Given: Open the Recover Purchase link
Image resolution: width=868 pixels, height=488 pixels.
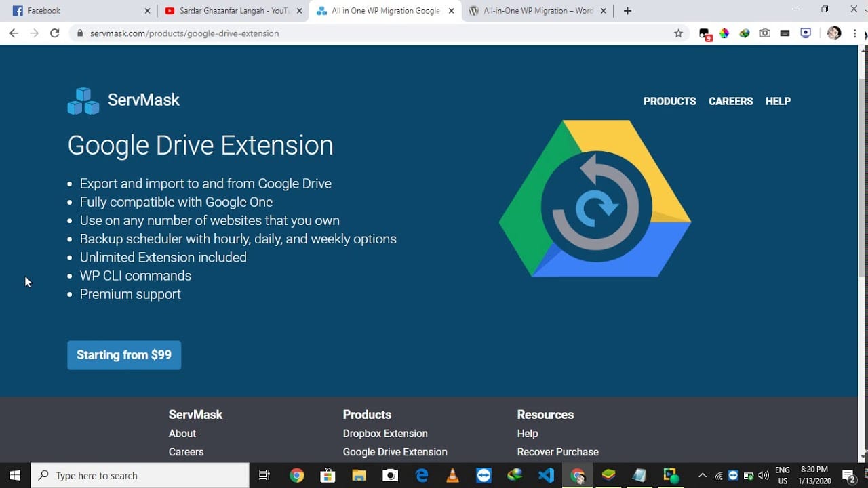Looking at the screenshot, I should point(557,451).
